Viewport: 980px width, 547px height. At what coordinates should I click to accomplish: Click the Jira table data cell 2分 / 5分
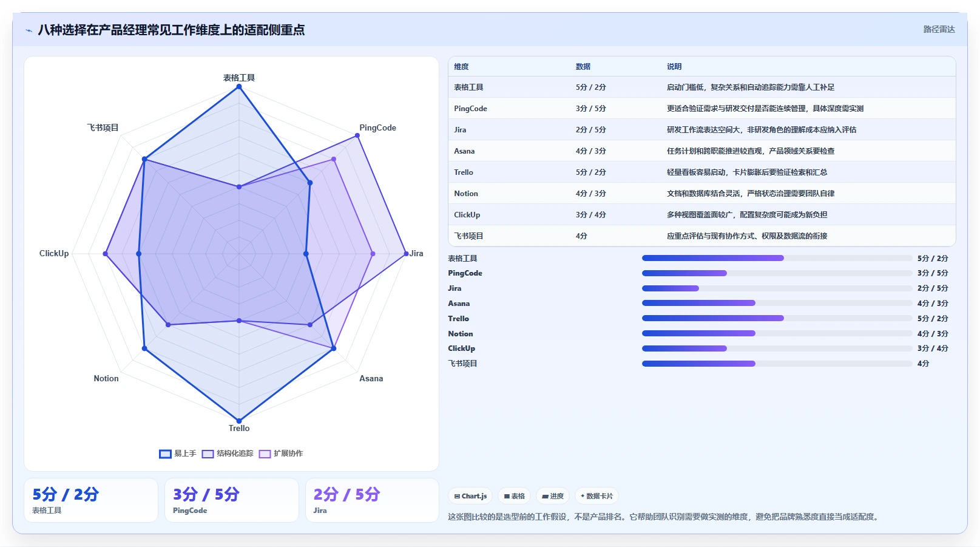590,130
